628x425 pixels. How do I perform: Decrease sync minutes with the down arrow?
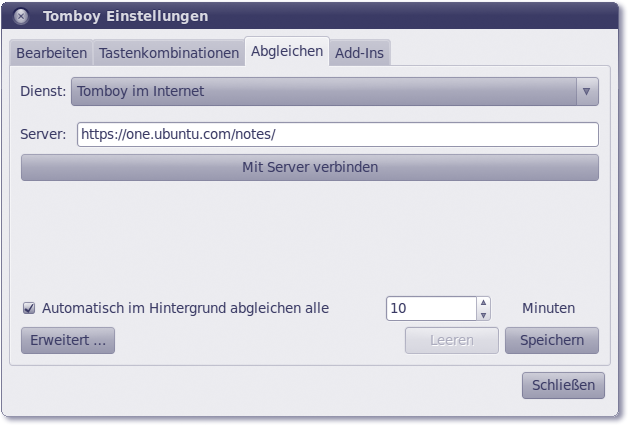(483, 315)
